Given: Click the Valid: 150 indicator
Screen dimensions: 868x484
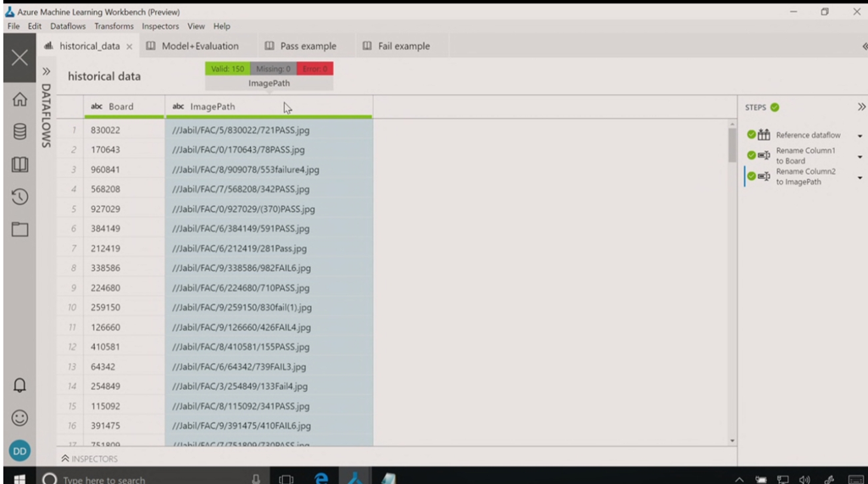Looking at the screenshot, I should tap(227, 69).
